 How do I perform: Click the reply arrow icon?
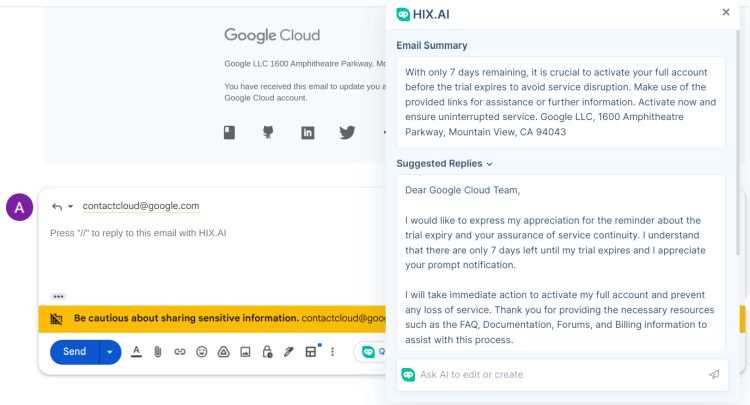coord(57,207)
